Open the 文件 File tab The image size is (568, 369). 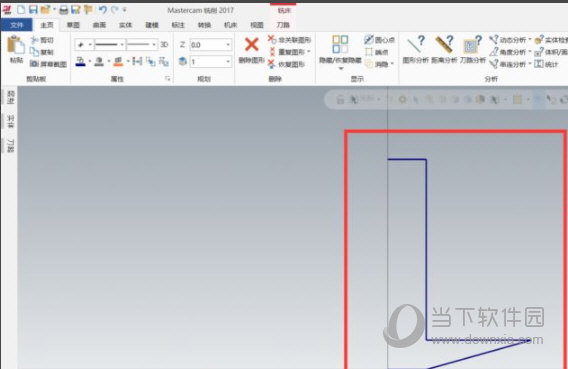[17, 25]
